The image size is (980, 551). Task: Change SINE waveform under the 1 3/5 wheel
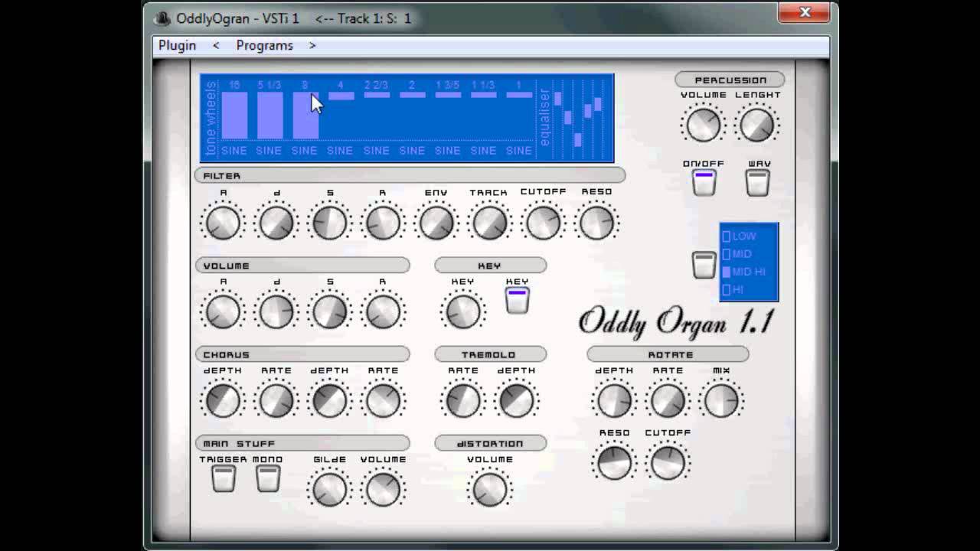[448, 151]
